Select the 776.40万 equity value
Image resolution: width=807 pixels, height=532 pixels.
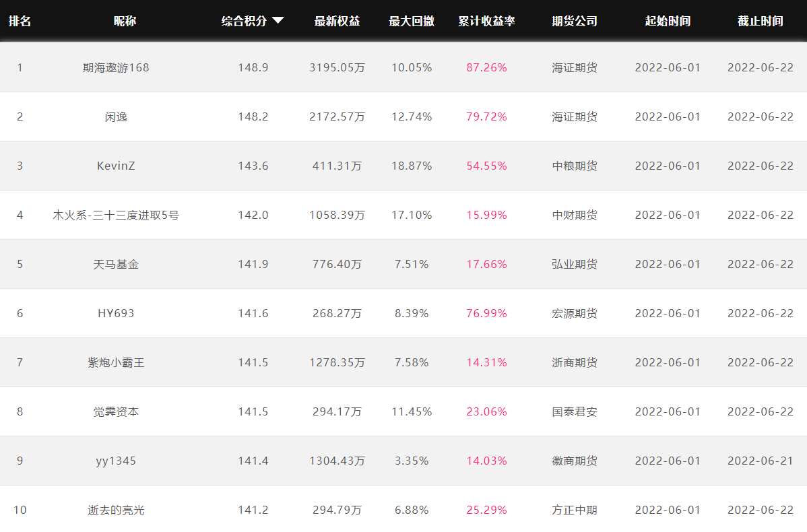click(337, 265)
